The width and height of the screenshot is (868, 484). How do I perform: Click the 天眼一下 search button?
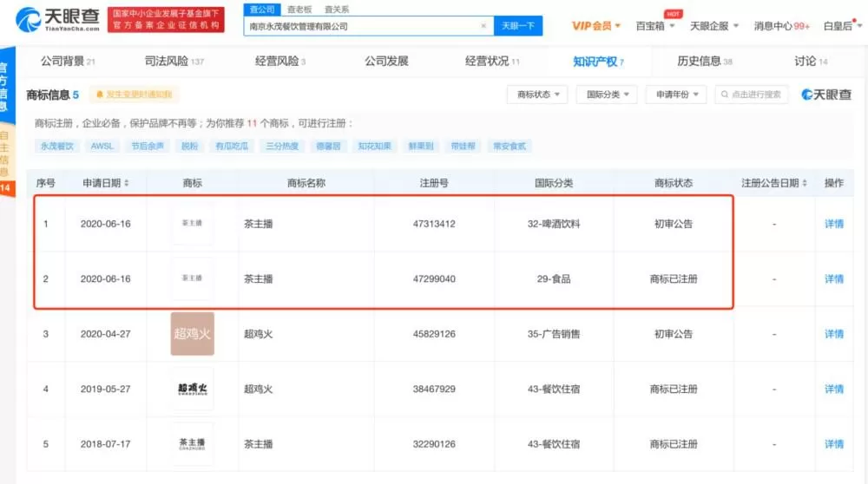pyautogui.click(x=517, y=26)
